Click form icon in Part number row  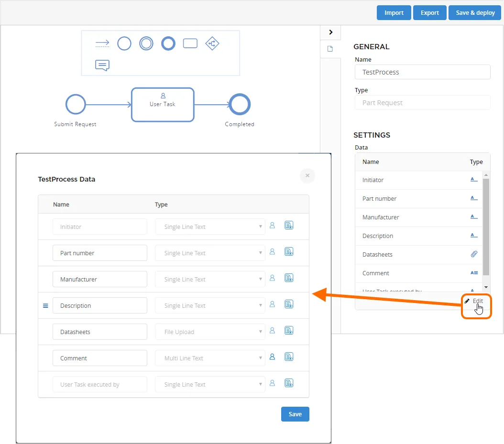(289, 252)
